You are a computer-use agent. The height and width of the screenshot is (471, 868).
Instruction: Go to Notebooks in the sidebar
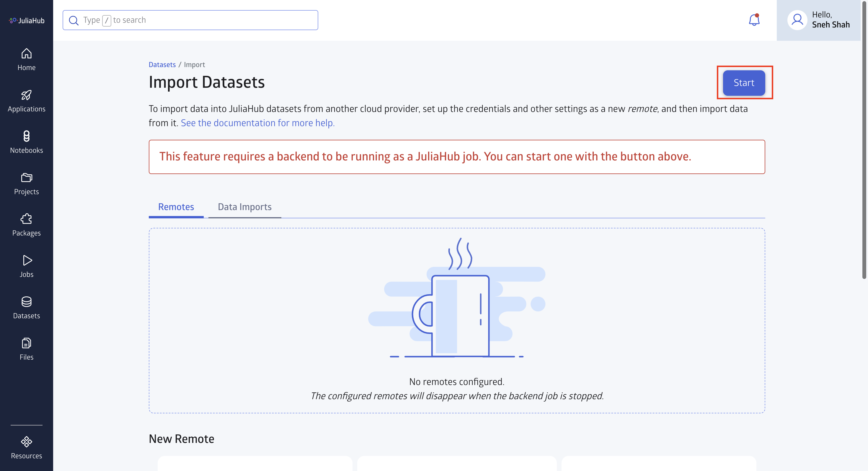pos(26,142)
